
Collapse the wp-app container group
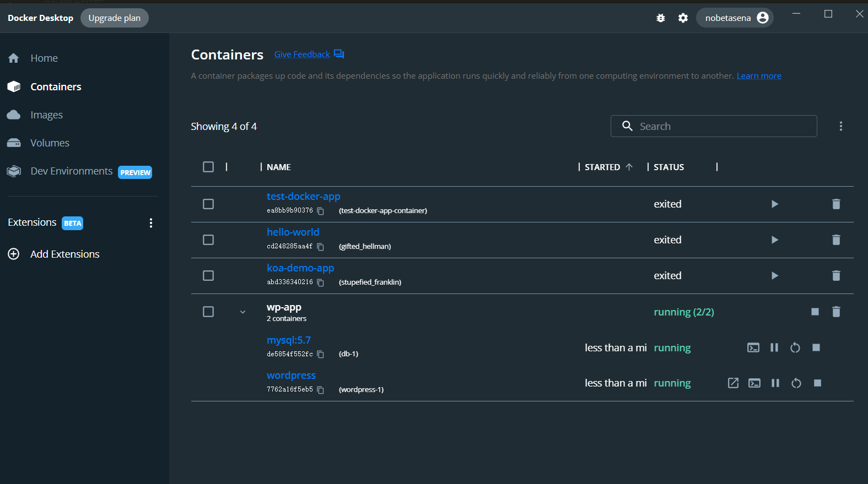242,312
